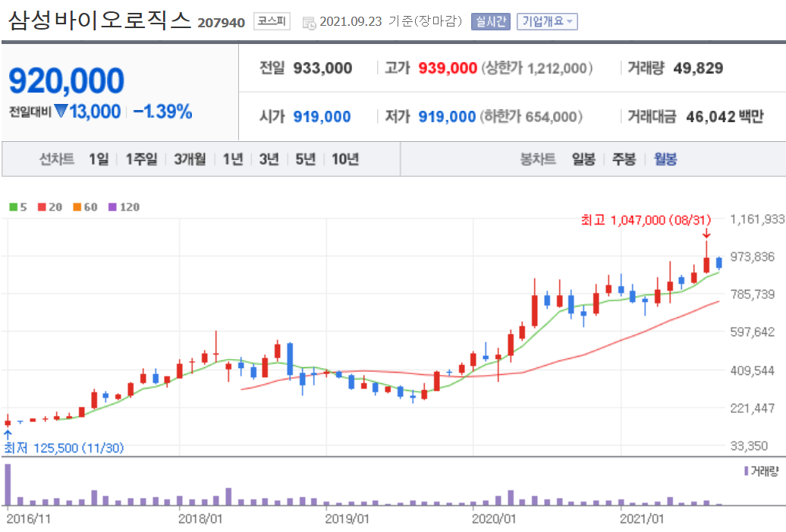Select the 1년 line chart tab
786x532 pixels.
233,159
